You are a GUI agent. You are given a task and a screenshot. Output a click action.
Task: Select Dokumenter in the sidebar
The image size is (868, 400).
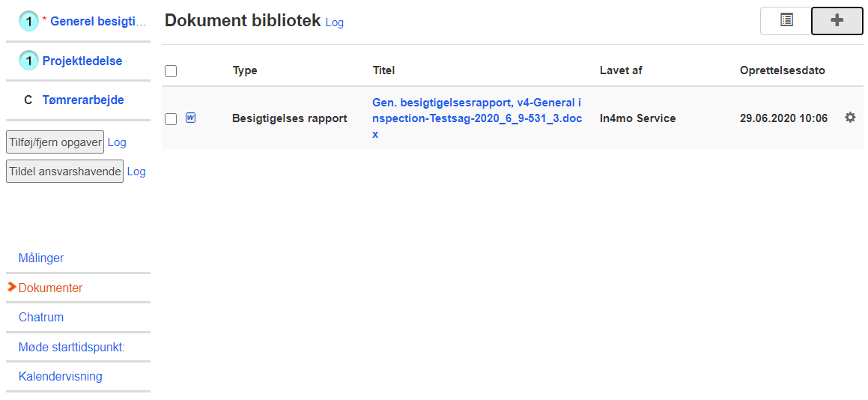tap(51, 288)
